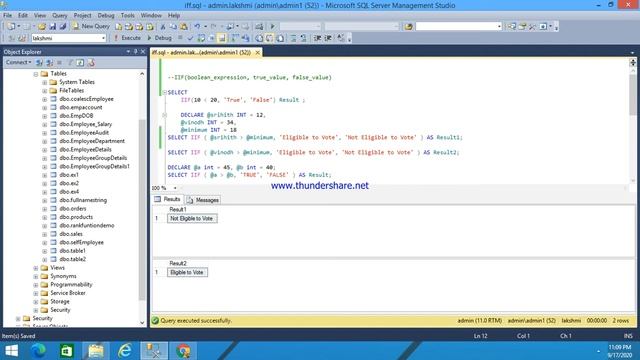Click the Results to Grid icon
The width and height of the screenshot is (640, 360).
click(x=269, y=38)
